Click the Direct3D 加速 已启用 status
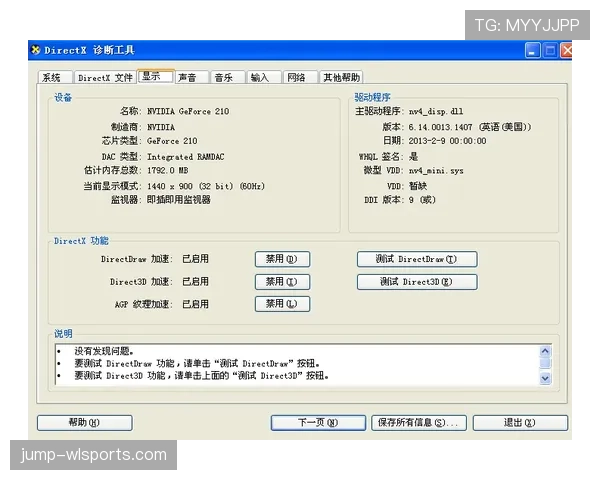This screenshot has width=600, height=480. coord(195,282)
